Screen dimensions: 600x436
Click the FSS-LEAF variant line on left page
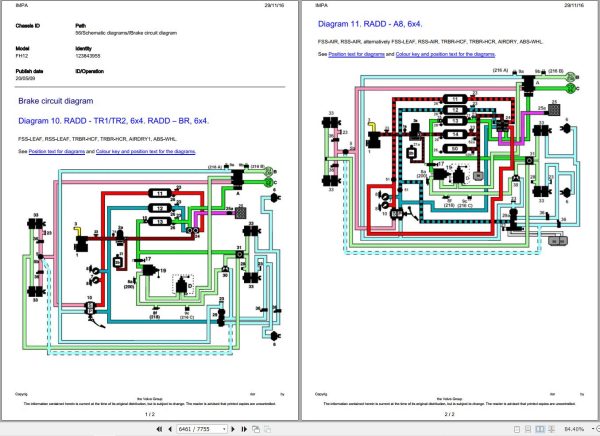coord(98,139)
